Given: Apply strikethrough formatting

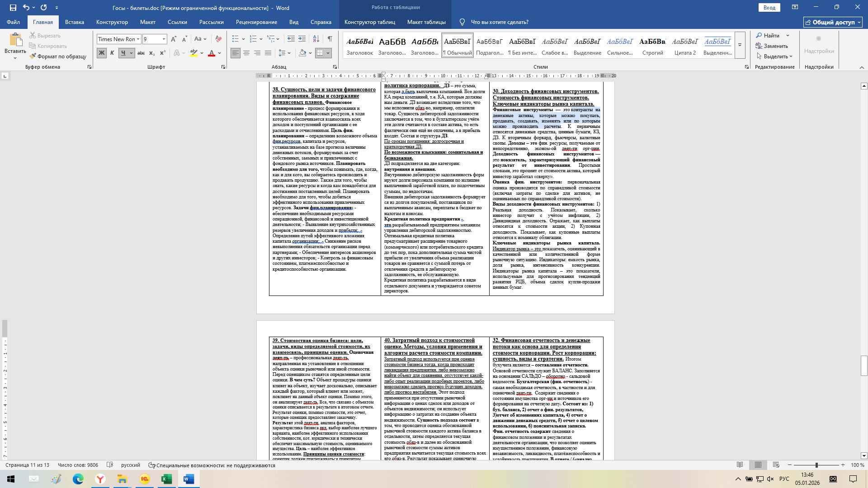Looking at the screenshot, I should pyautogui.click(x=141, y=53).
